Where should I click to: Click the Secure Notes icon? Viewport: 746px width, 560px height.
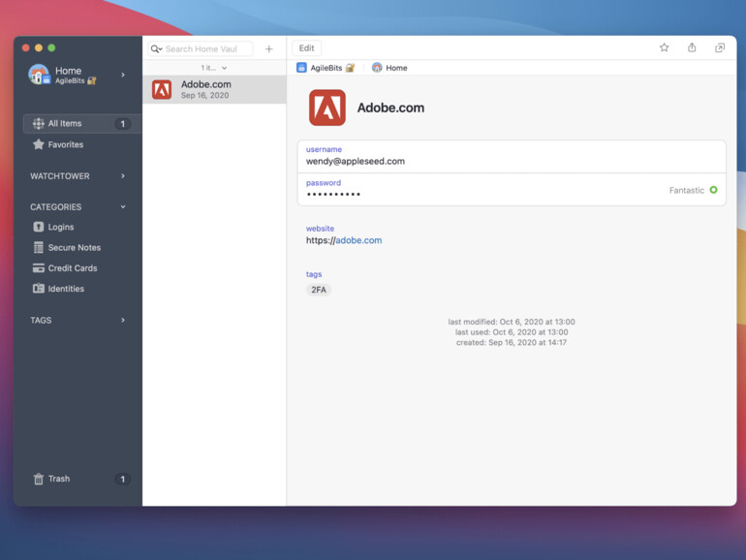click(x=39, y=247)
